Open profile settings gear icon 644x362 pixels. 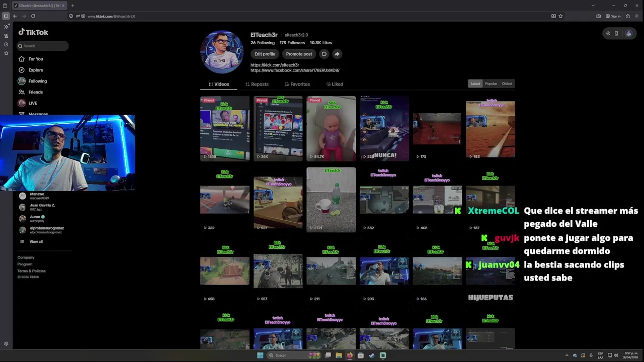324,54
